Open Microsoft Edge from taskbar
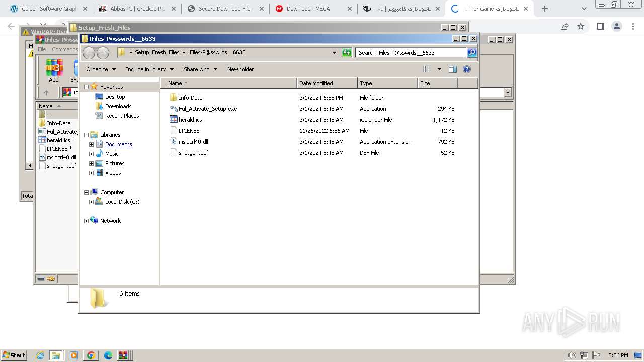This screenshot has height=362, width=644. tap(108, 355)
